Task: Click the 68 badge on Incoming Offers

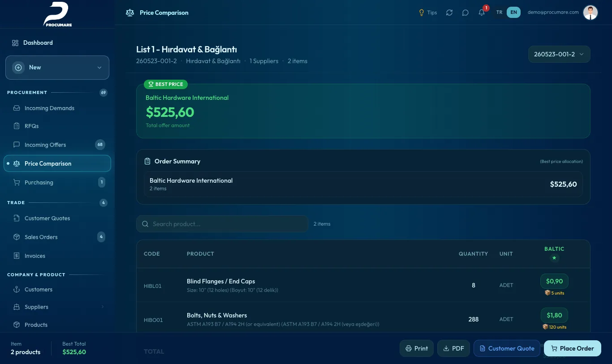Action: click(100, 145)
